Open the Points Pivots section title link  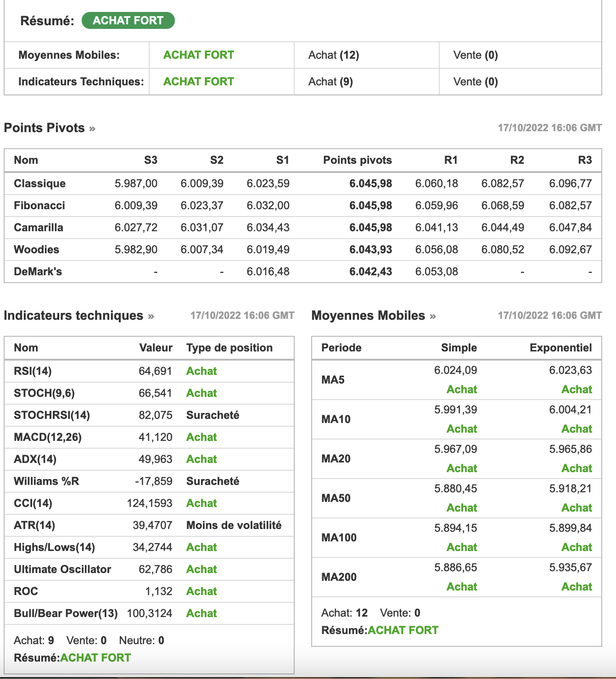pyautogui.click(x=45, y=128)
